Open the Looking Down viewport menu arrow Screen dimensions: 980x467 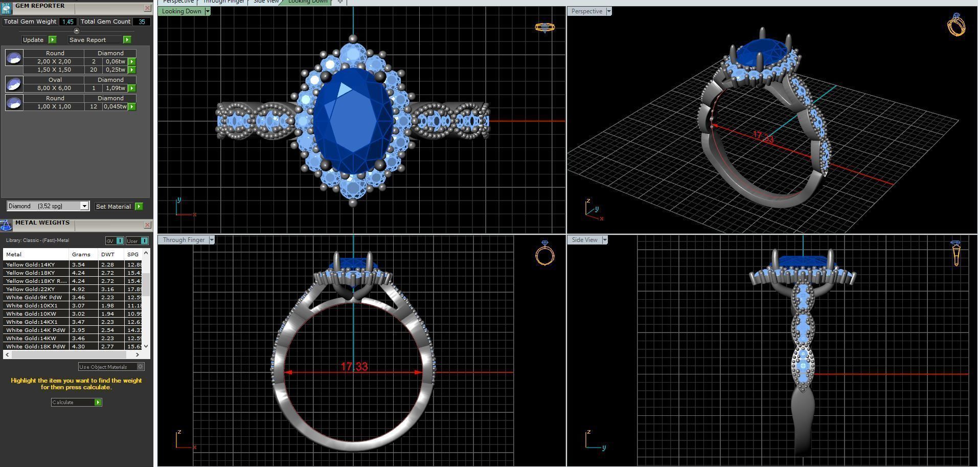[x=208, y=11]
